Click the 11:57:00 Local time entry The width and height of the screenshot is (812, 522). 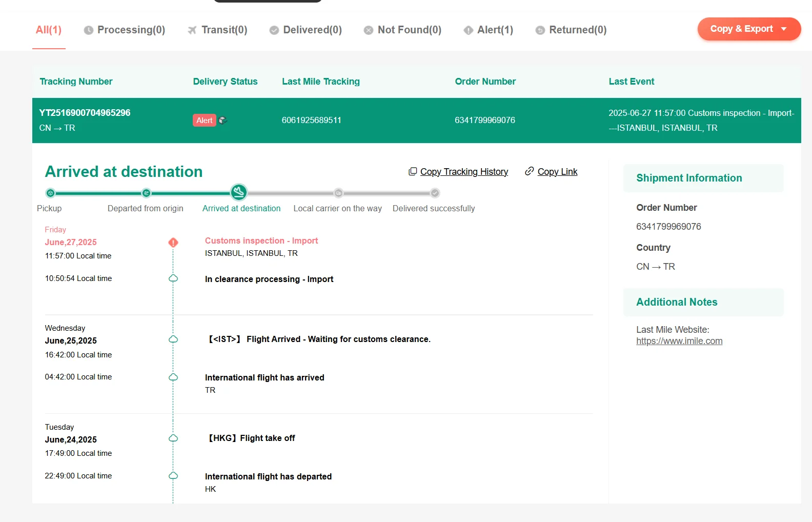[x=78, y=256]
